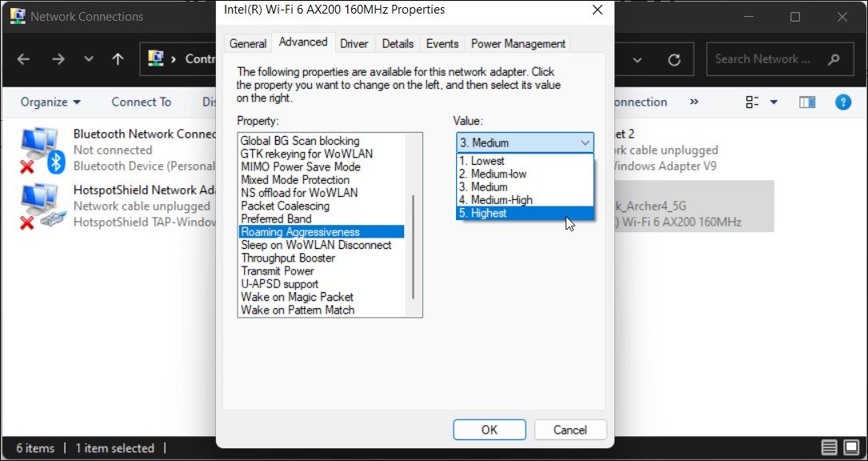Switch to large icons view in status bar

pyautogui.click(x=851, y=447)
